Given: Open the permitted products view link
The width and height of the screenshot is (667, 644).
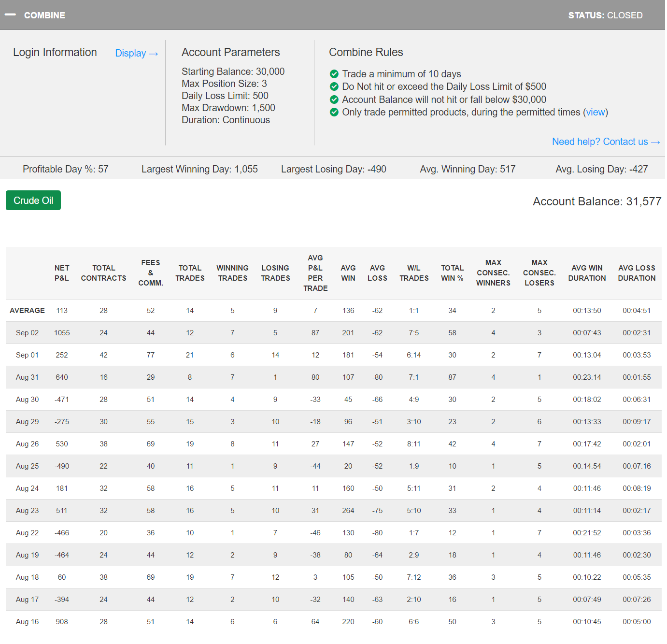Looking at the screenshot, I should point(595,112).
